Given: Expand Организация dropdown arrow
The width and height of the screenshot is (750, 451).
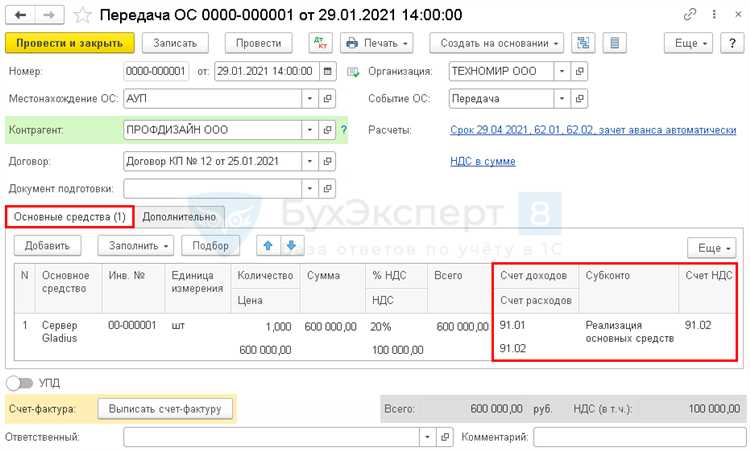Looking at the screenshot, I should 562,71.
